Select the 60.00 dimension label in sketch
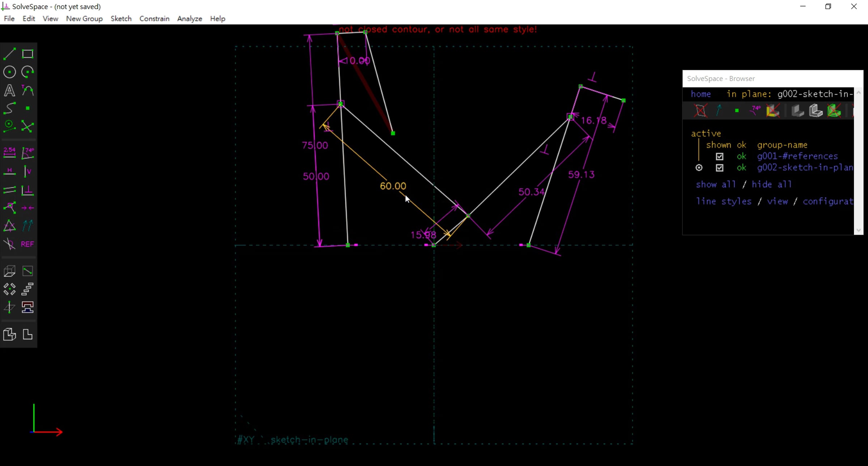The height and width of the screenshot is (466, 868). point(393,186)
